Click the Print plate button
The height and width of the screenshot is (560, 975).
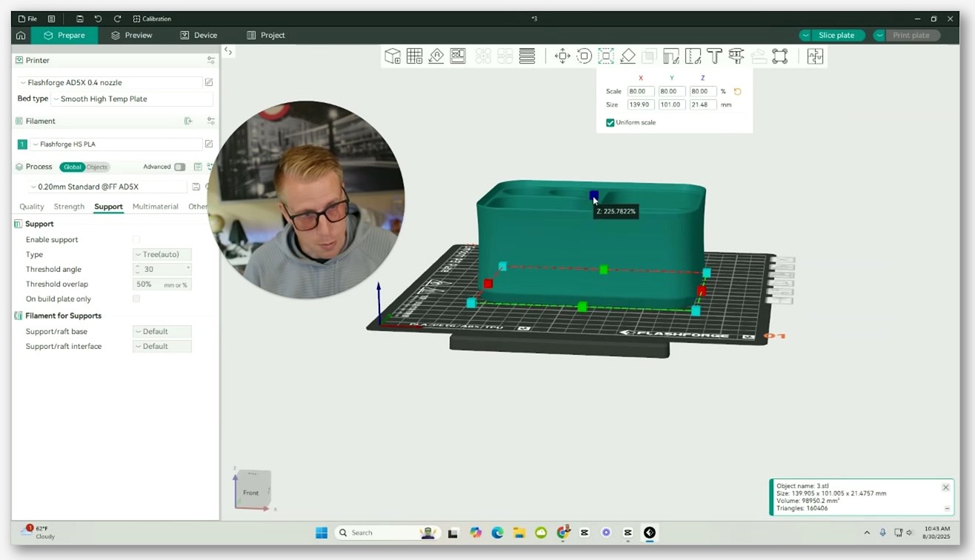coord(912,36)
